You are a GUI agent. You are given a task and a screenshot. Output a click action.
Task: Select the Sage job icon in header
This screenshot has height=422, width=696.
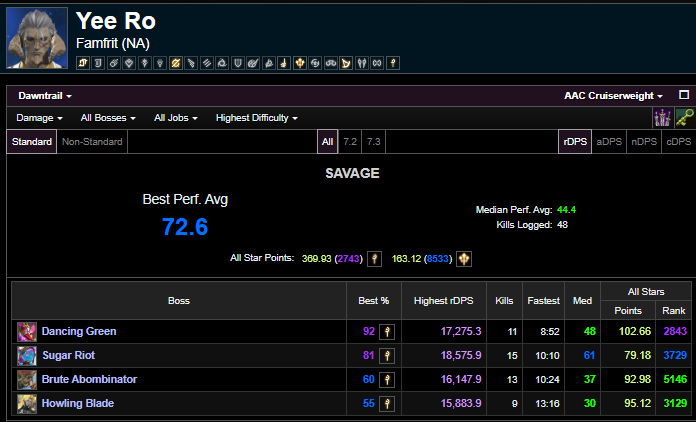(300, 63)
